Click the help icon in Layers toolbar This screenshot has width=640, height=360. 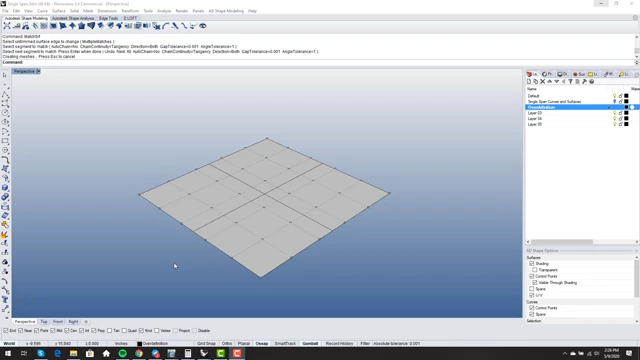(591, 82)
